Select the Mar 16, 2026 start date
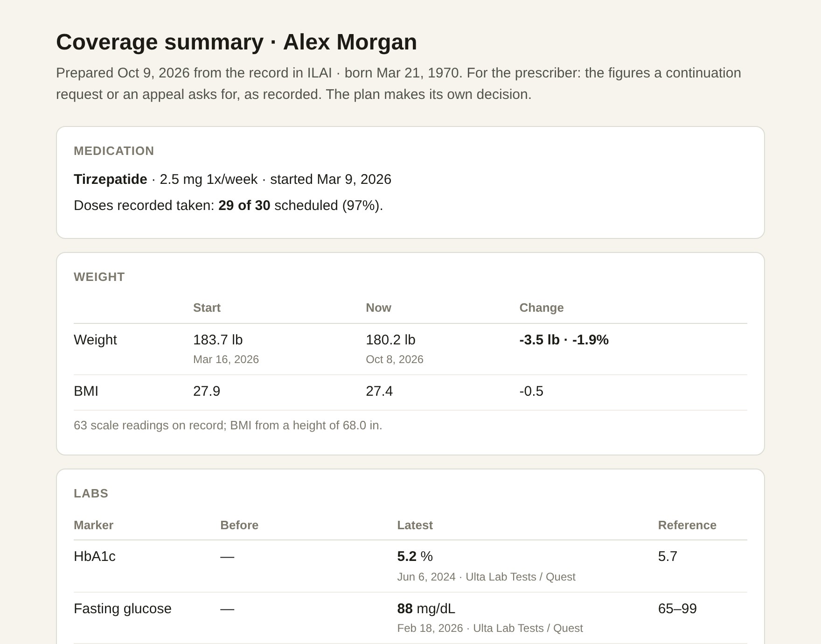821x644 pixels. point(226,359)
